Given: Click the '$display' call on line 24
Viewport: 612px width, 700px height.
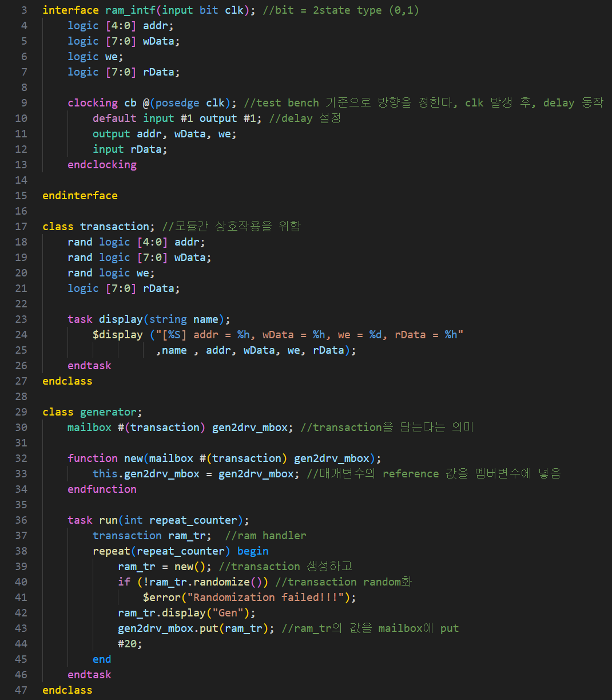Looking at the screenshot, I should [118, 335].
